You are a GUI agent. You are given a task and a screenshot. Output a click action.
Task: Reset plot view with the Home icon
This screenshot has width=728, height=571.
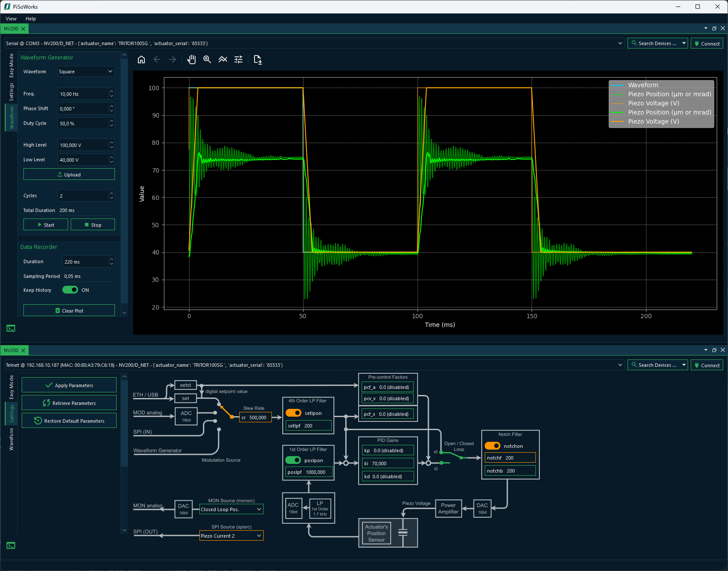[141, 59]
